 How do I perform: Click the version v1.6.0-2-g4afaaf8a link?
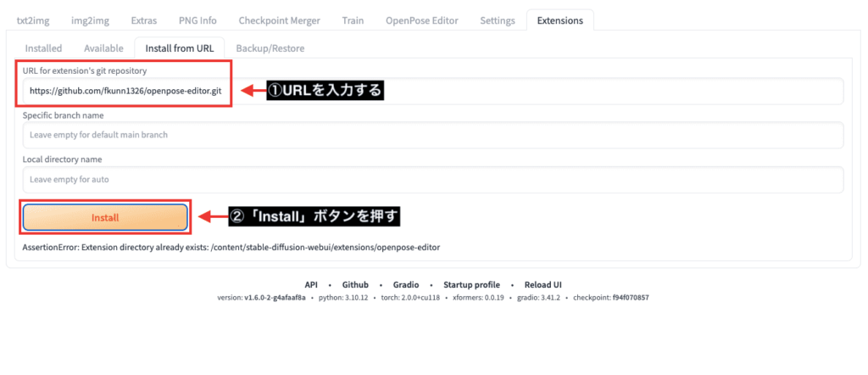(275, 298)
